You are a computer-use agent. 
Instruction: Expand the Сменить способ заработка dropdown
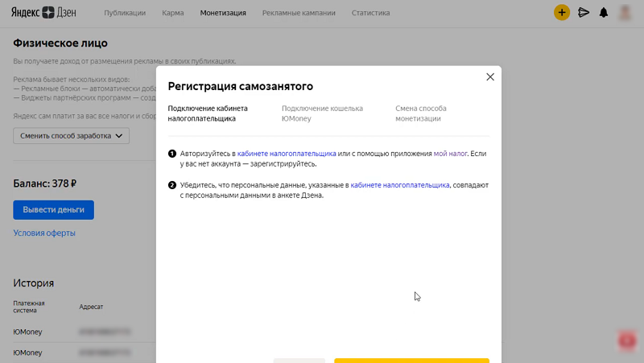[71, 136]
